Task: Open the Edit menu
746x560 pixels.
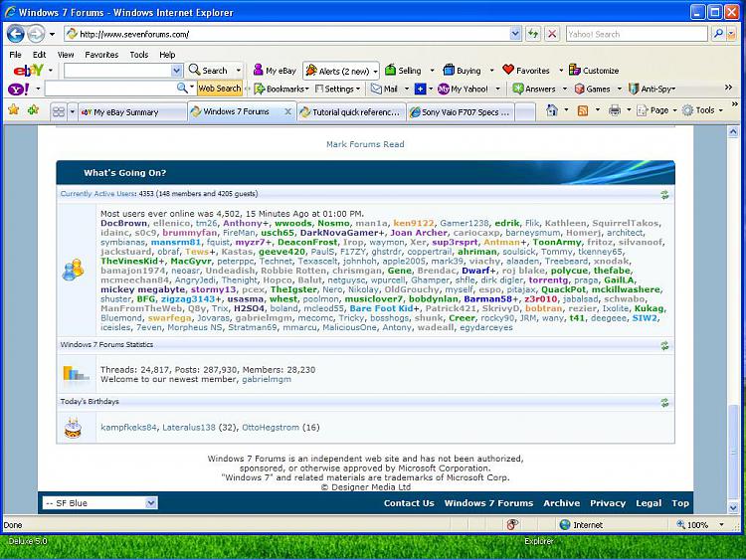Action: (39, 55)
